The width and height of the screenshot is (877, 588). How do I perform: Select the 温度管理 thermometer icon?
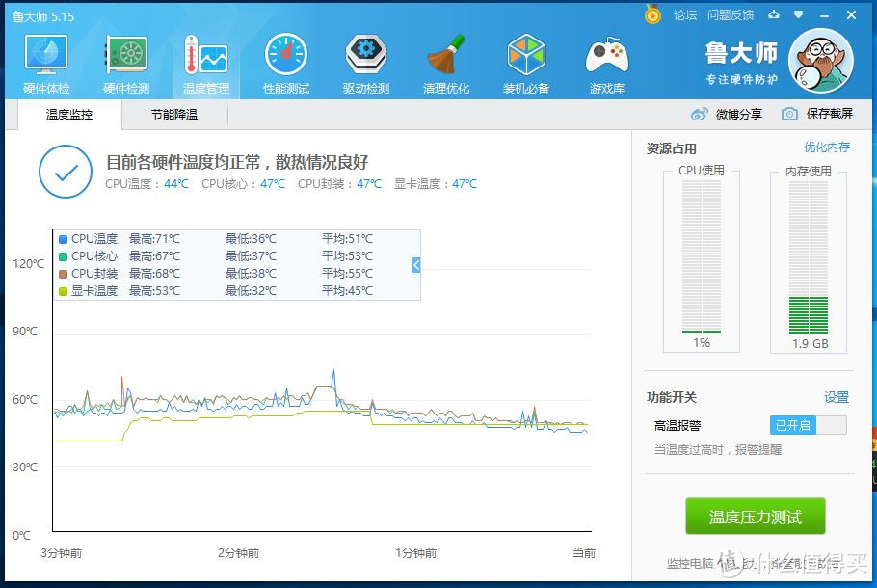(x=206, y=54)
